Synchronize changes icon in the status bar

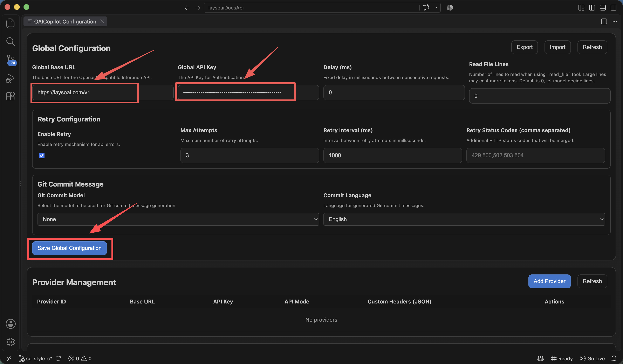coord(58,358)
